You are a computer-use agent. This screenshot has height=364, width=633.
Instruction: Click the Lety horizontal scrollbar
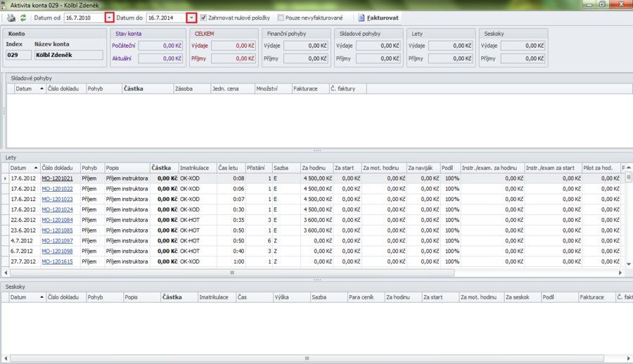(x=232, y=273)
